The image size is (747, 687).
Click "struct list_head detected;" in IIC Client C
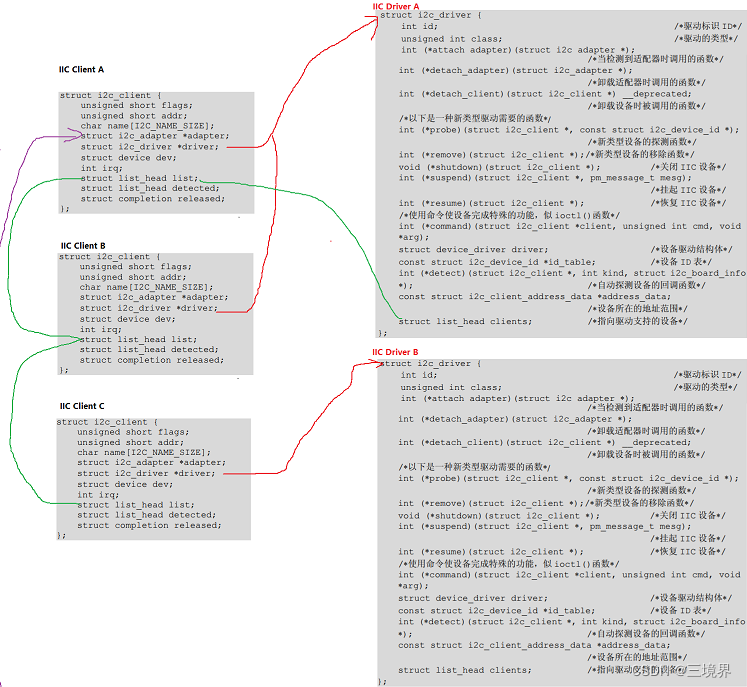click(x=147, y=515)
